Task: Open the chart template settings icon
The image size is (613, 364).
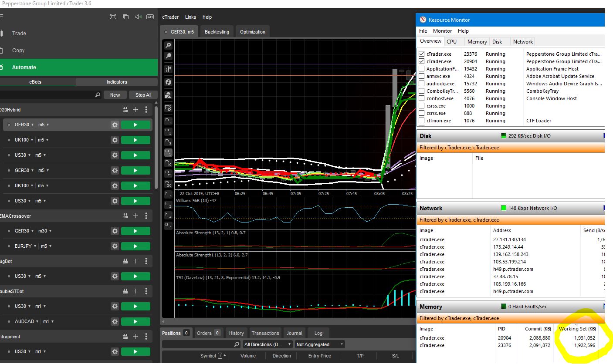Action: pyautogui.click(x=168, y=108)
